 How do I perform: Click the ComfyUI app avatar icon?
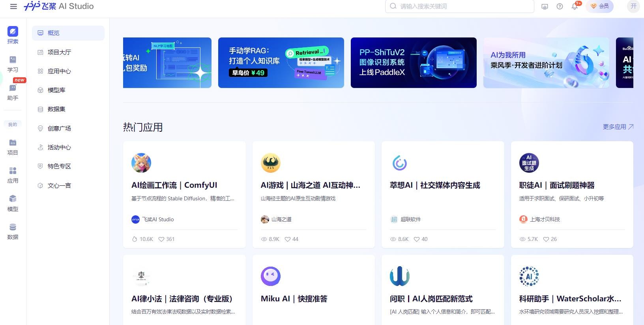pos(141,163)
